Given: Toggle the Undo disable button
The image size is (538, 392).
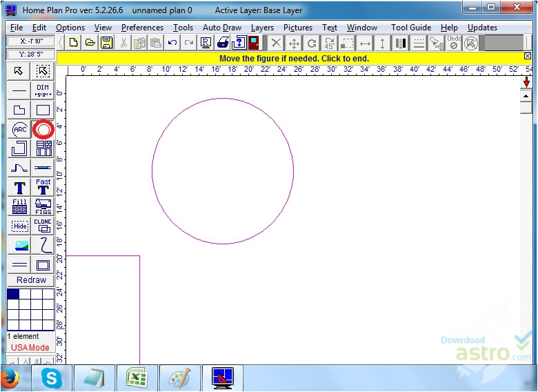Looking at the screenshot, I should tap(453, 43).
